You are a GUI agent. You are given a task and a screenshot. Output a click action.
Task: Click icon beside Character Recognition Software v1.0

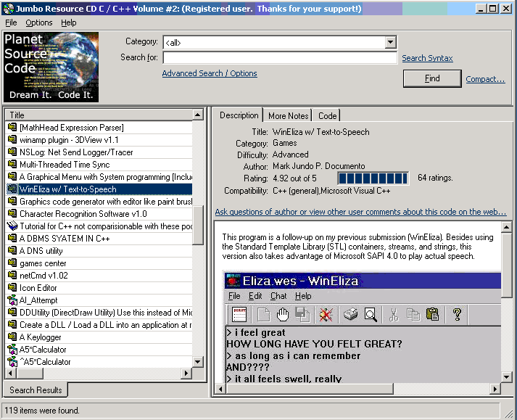tap(12, 213)
